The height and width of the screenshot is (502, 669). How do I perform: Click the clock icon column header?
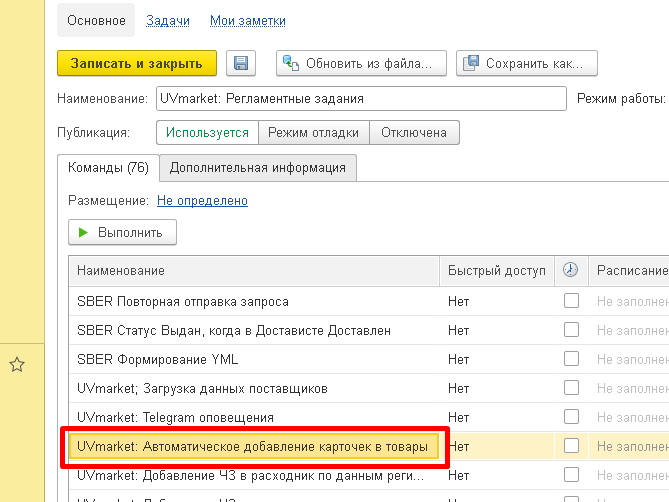(570, 270)
